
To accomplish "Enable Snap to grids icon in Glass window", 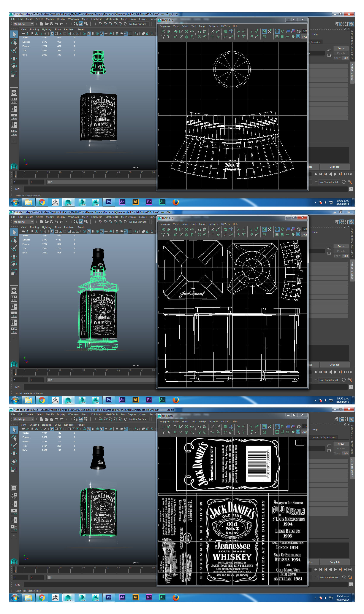I will [x=101, y=222].
